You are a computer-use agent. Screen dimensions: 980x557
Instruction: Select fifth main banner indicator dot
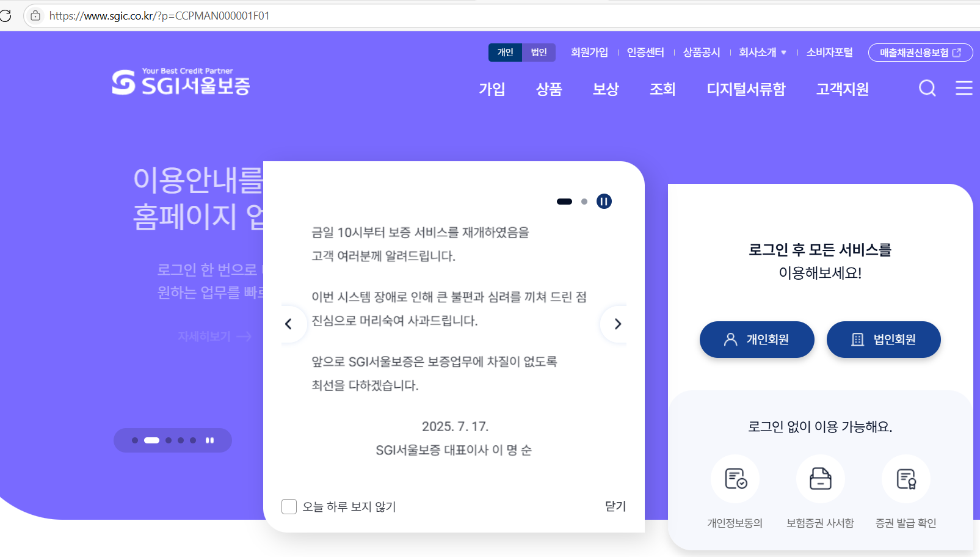[193, 440]
